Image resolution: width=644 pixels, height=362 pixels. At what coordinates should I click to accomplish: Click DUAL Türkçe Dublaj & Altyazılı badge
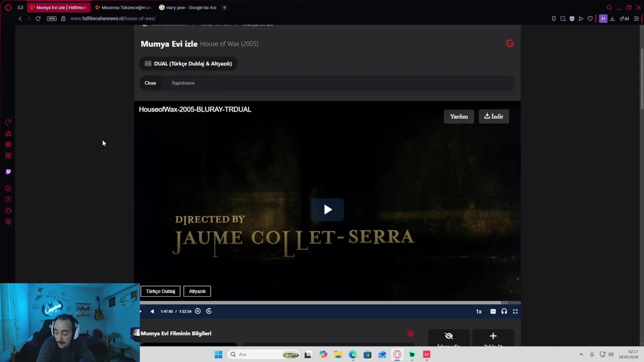[x=189, y=64]
